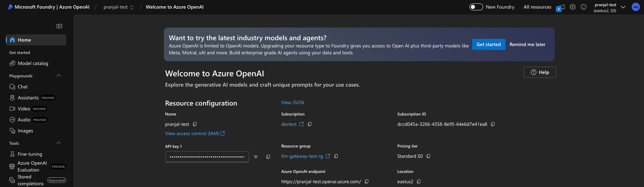Copy the Standard S0 pricing tier
644x187 pixels.
click(428, 156)
